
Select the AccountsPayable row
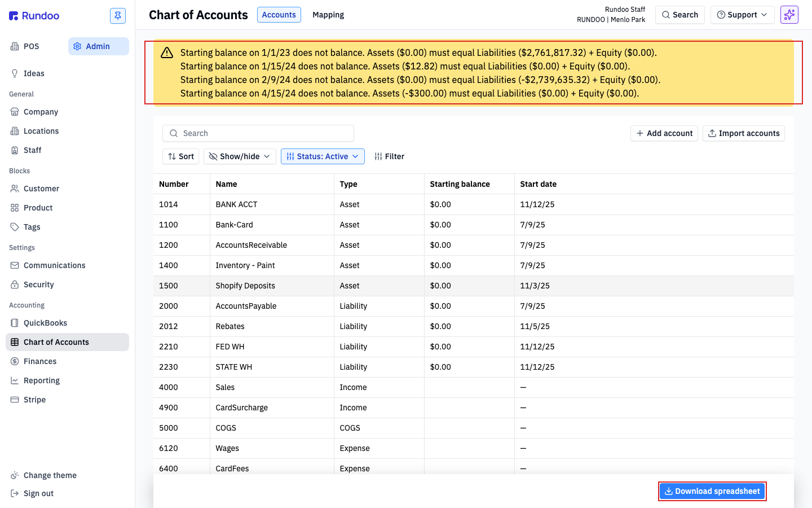pos(474,306)
